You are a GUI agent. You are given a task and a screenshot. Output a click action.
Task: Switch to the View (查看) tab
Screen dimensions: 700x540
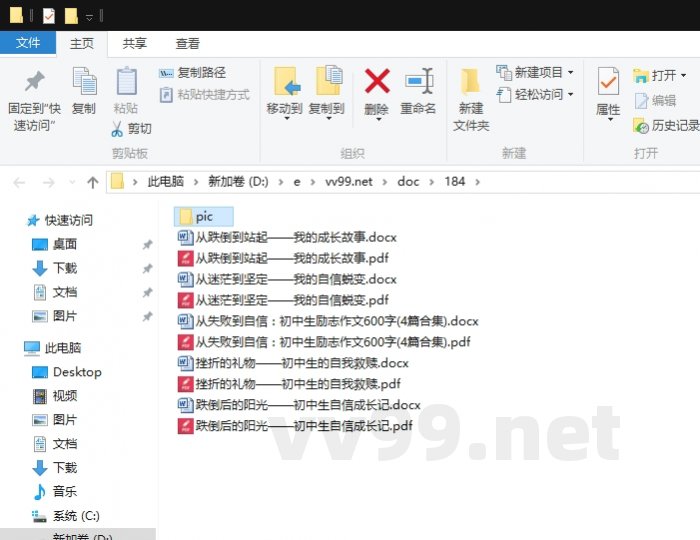coord(188,44)
